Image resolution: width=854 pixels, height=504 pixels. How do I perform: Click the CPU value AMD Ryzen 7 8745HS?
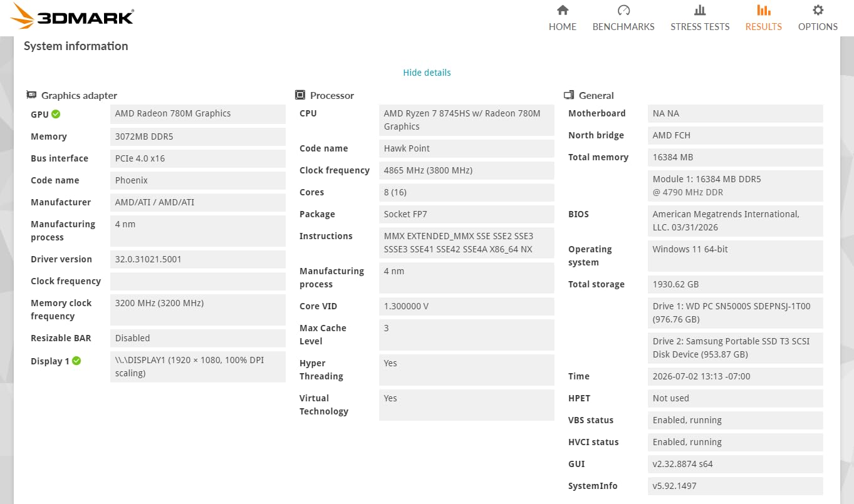click(467, 120)
